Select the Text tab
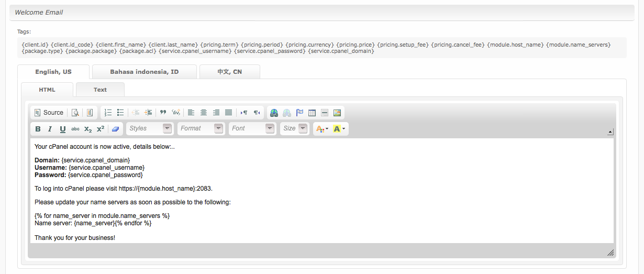 [100, 90]
